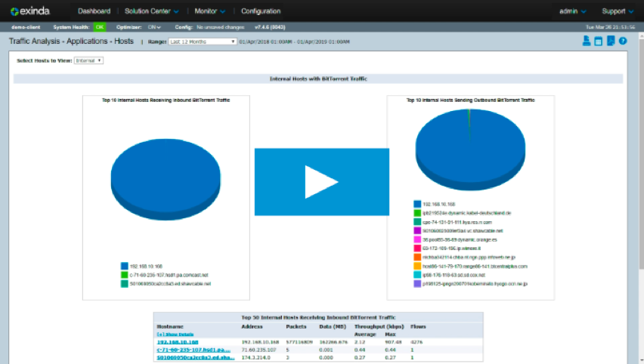Open the Dashboard tab
Viewport: 644px width, 364px height.
coord(94,11)
